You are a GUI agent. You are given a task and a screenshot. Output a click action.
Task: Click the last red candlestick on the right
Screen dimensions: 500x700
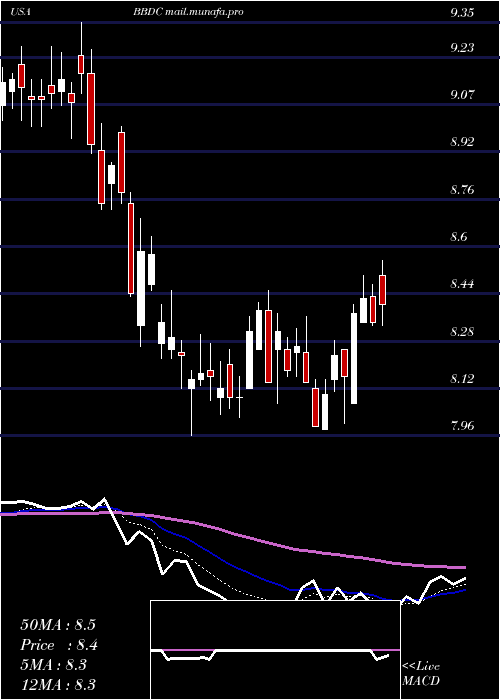coord(383,290)
